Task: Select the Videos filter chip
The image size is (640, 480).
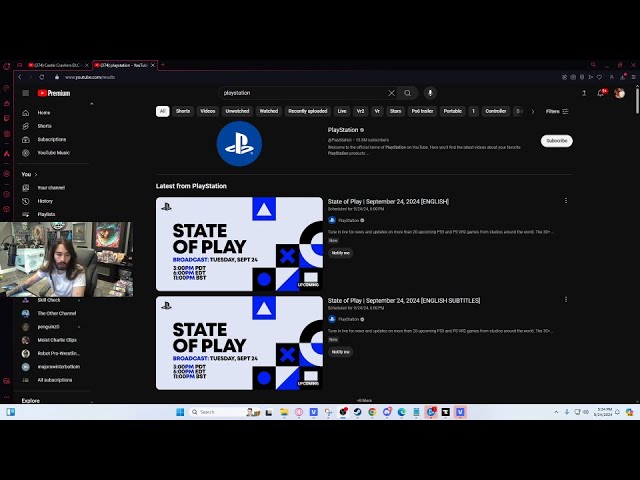Action: coord(207,111)
